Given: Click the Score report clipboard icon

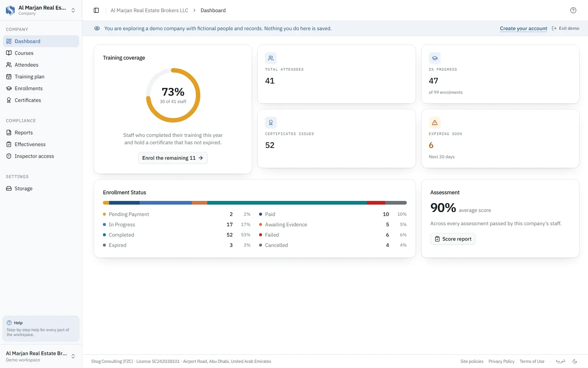Looking at the screenshot, I should tap(437, 239).
